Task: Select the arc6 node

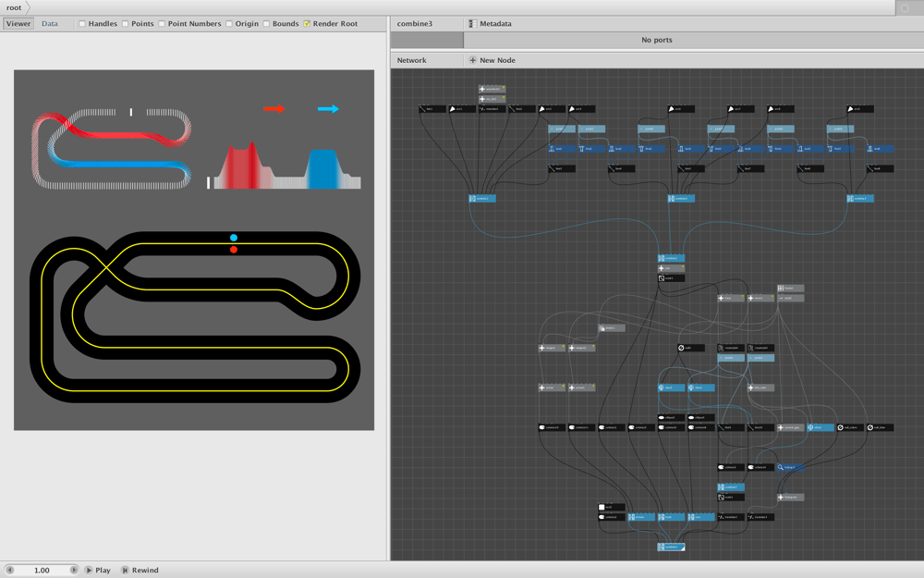Action: click(x=681, y=109)
